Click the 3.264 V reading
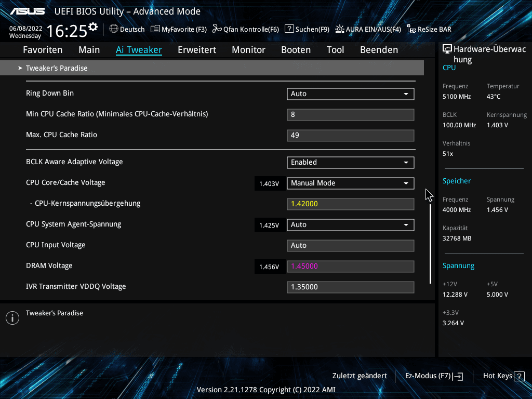 453,323
